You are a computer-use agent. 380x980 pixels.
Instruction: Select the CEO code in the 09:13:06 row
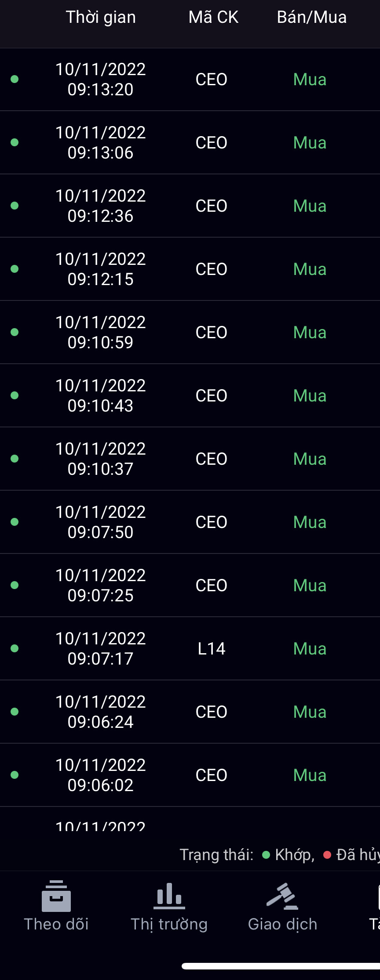click(212, 143)
